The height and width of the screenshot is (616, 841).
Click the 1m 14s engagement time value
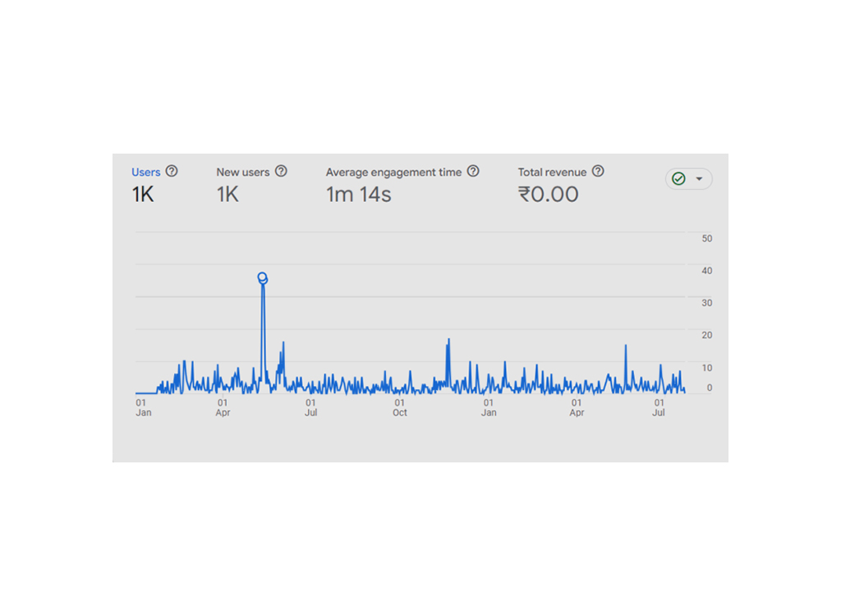coord(358,195)
